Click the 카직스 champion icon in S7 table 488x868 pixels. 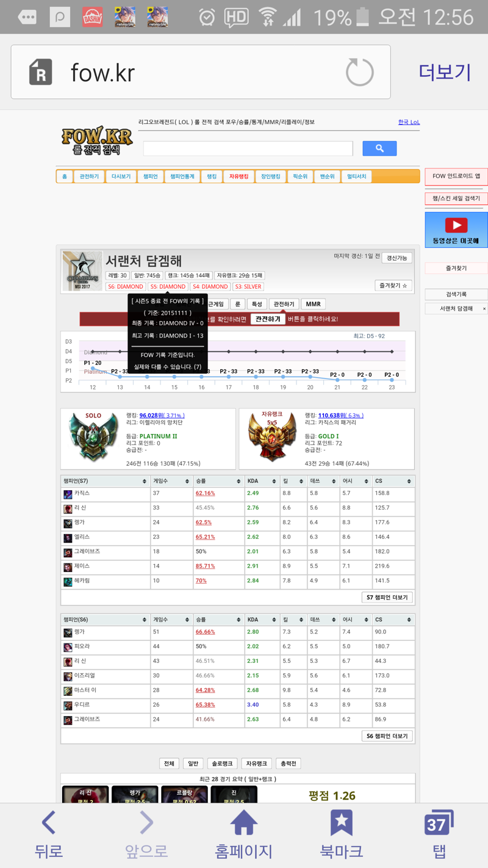click(x=68, y=494)
